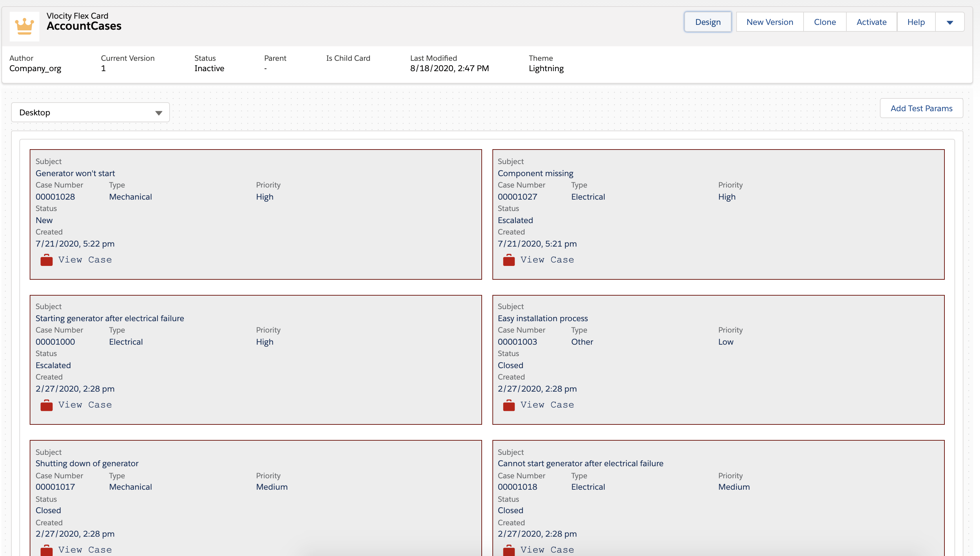980x556 pixels.
Task: Click briefcase icon in Starting generator after electrical failure card
Action: tap(47, 405)
